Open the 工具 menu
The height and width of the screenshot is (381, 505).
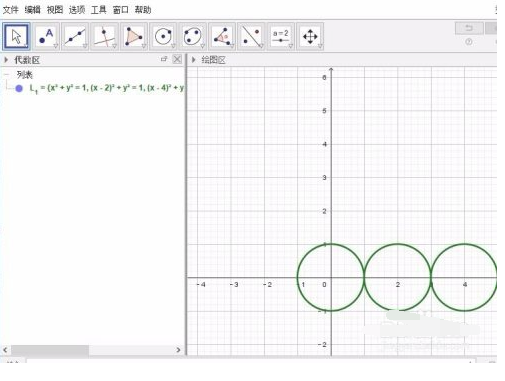click(99, 10)
